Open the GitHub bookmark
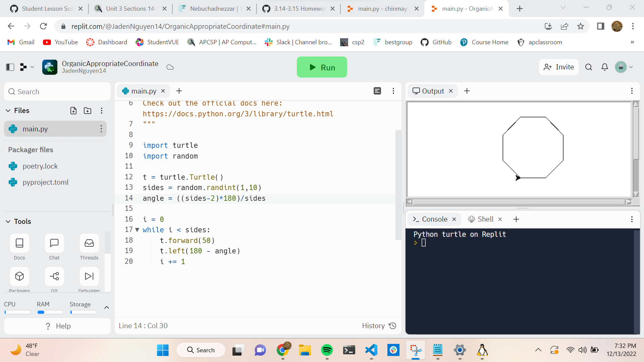644x362 pixels. (x=436, y=42)
